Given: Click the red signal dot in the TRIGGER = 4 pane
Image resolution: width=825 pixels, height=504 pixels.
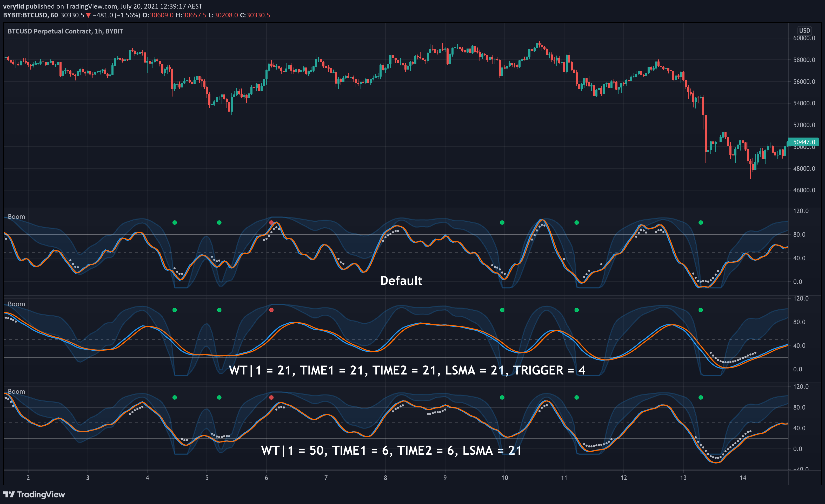Looking at the screenshot, I should point(271,310).
